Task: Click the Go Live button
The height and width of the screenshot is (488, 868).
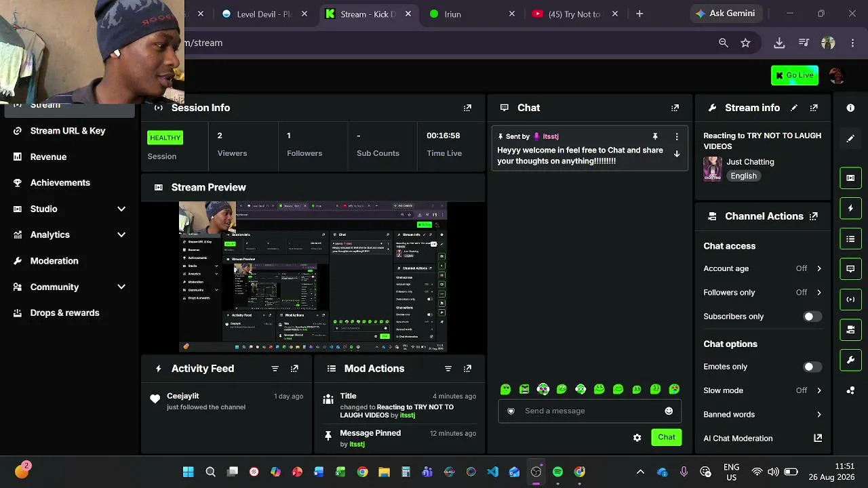Action: (x=795, y=75)
